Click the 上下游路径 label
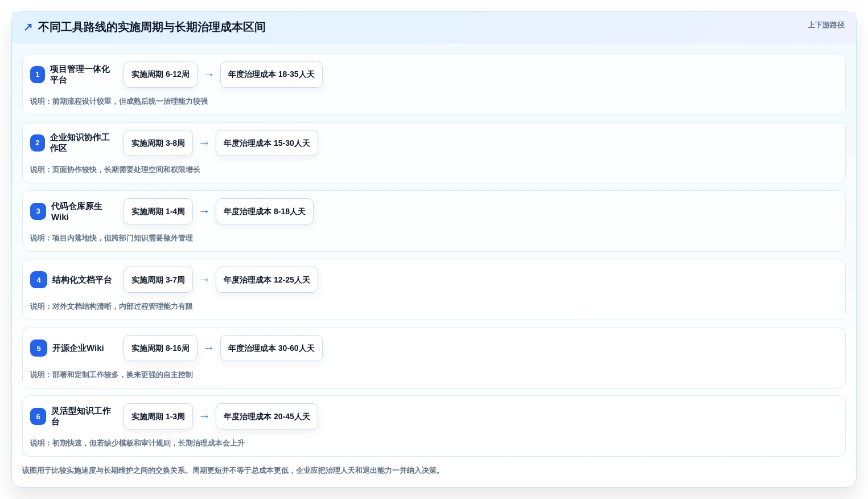Image resolution: width=868 pixels, height=499 pixels. (x=825, y=25)
